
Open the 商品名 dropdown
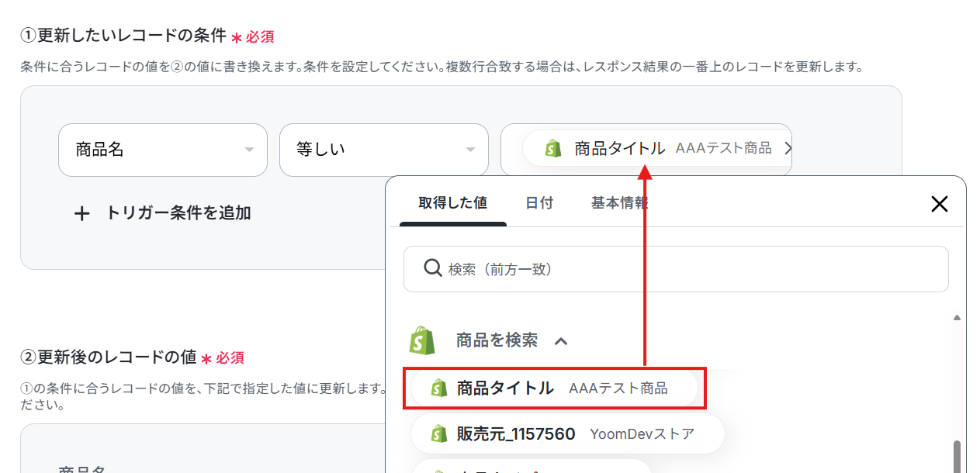[x=163, y=150]
